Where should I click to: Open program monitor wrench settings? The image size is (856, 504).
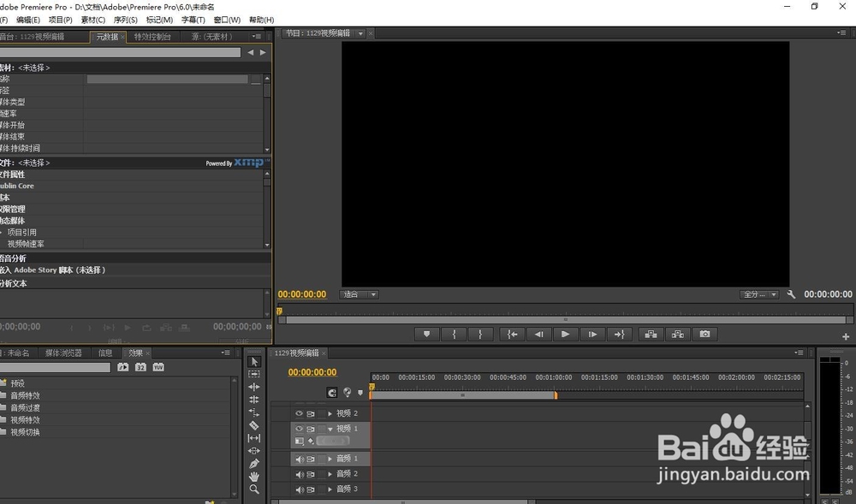pyautogui.click(x=791, y=294)
